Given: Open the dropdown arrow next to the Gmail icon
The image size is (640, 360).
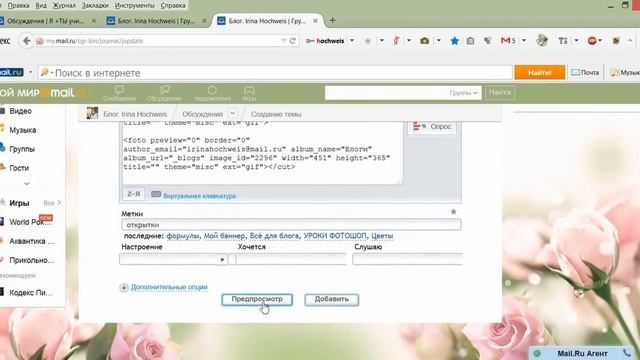Looking at the screenshot, I should 524,41.
